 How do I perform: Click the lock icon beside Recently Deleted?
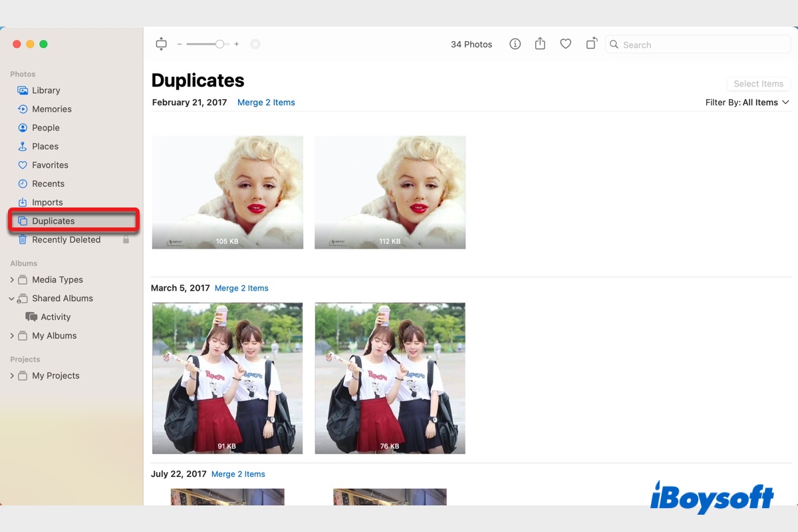tap(126, 239)
